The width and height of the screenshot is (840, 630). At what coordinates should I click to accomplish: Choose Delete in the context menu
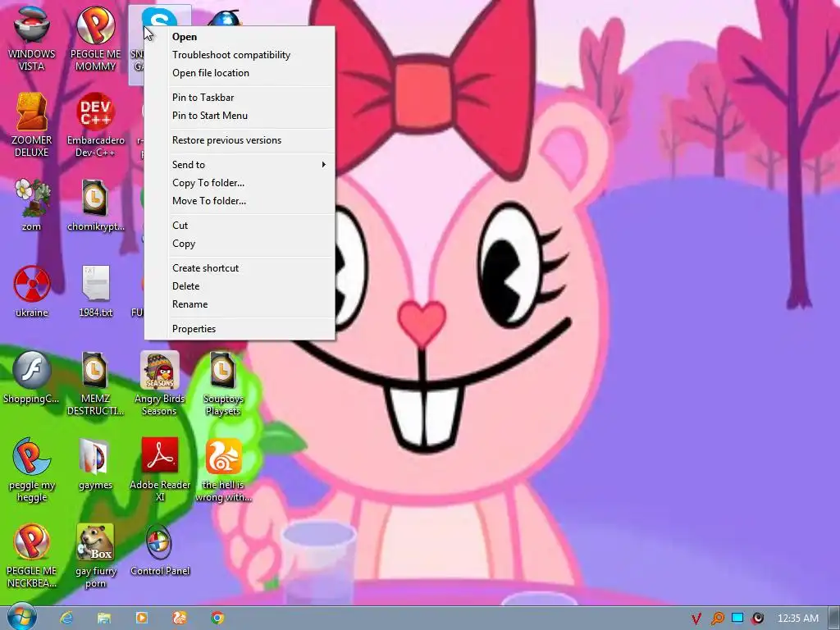pyautogui.click(x=240, y=286)
